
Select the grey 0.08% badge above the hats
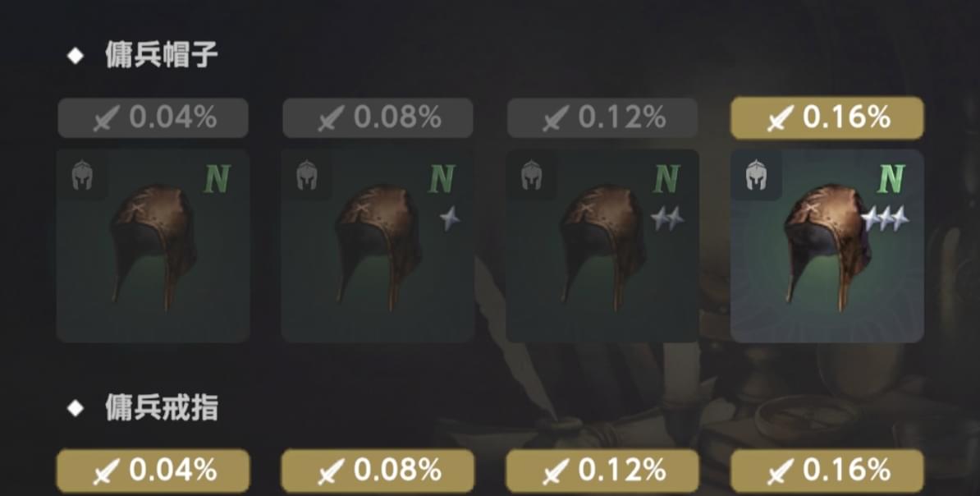(x=378, y=117)
